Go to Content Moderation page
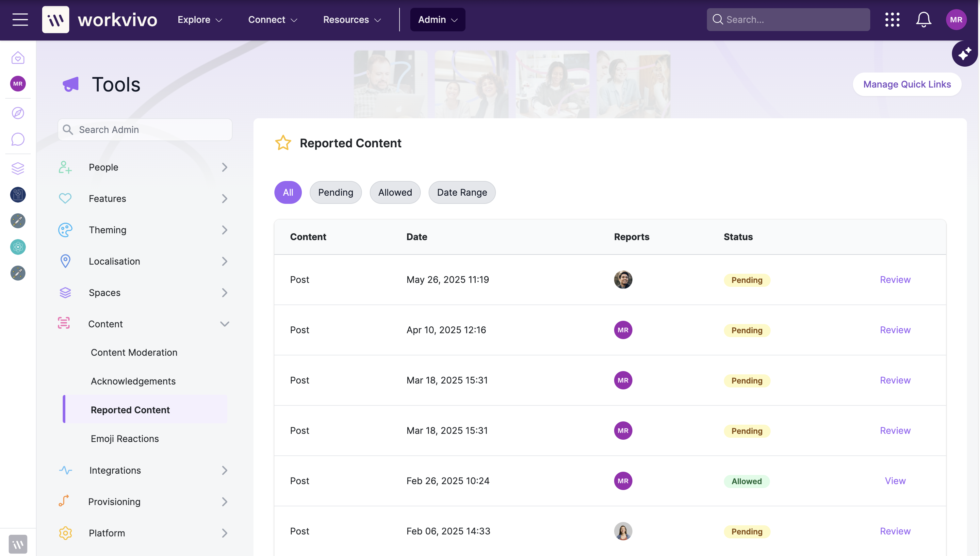 click(134, 352)
